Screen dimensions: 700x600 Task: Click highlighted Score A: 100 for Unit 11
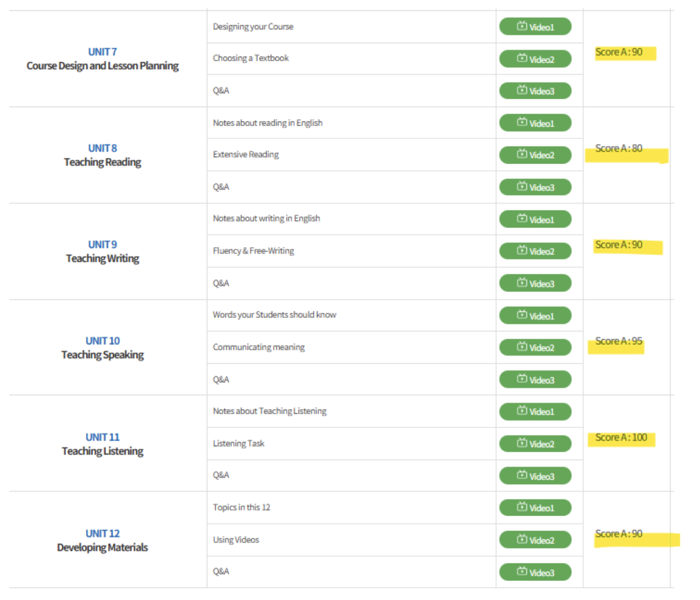click(x=621, y=437)
